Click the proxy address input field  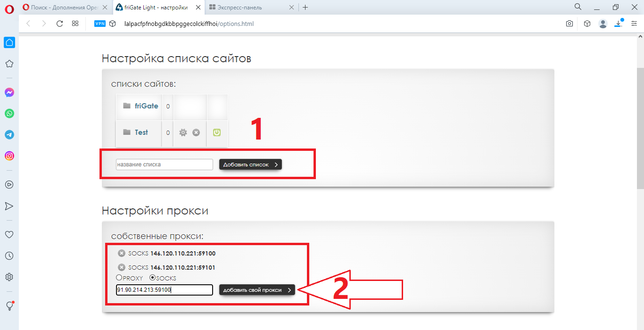coord(165,290)
